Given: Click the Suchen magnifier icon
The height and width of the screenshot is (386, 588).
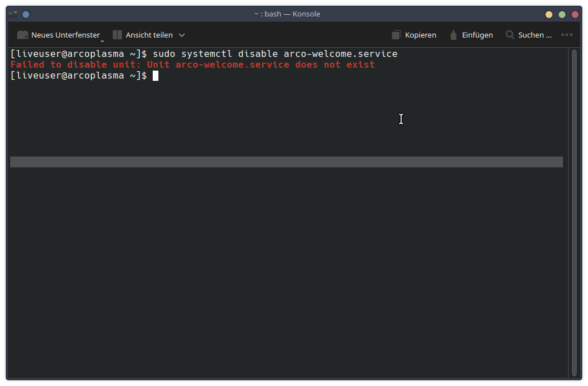Looking at the screenshot, I should pos(510,35).
